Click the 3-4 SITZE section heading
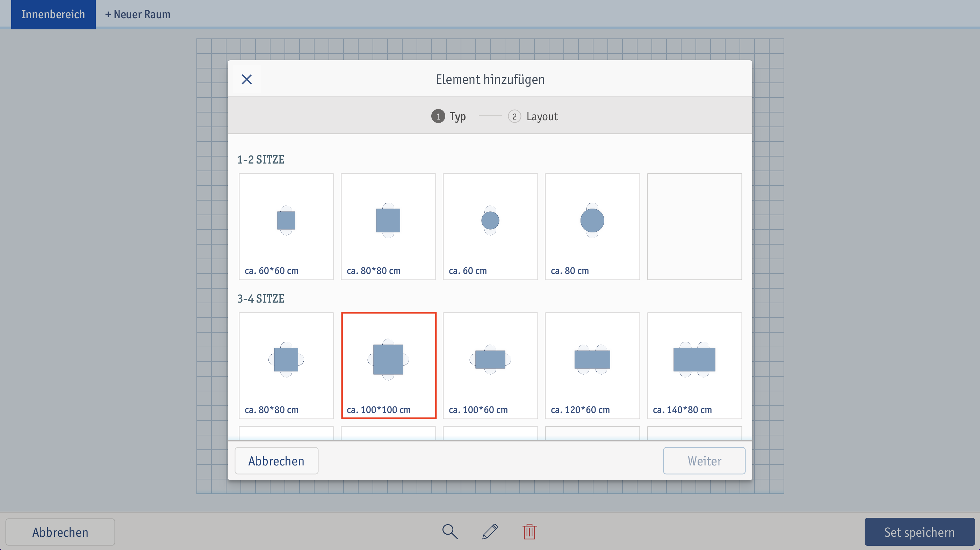 coord(261,298)
